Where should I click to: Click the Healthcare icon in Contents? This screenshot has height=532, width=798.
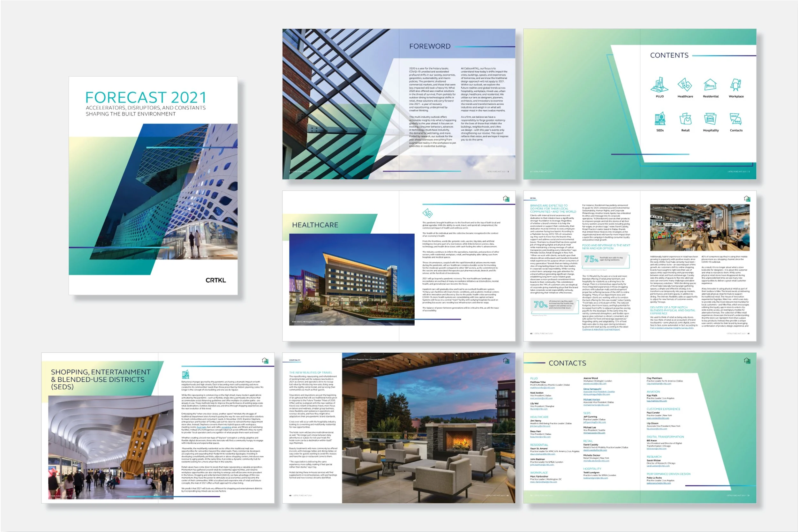tap(685, 85)
